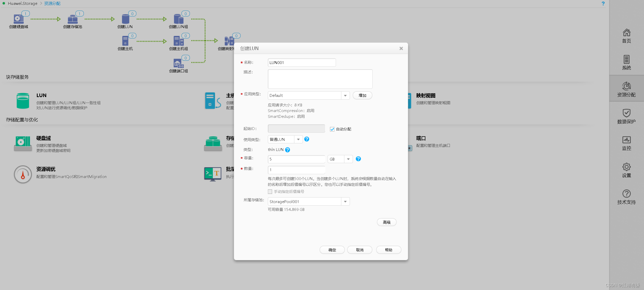Open the 批量 terminal batch icon

pyautogui.click(x=213, y=174)
